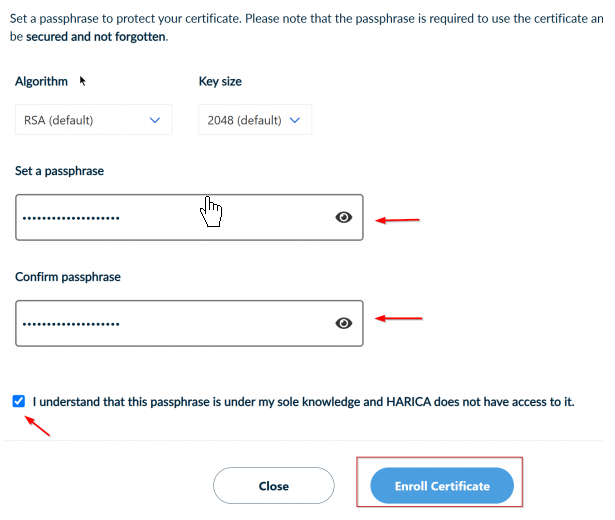The image size is (615, 520).
Task: Click the Confirm passphrase label
Action: [x=68, y=277]
